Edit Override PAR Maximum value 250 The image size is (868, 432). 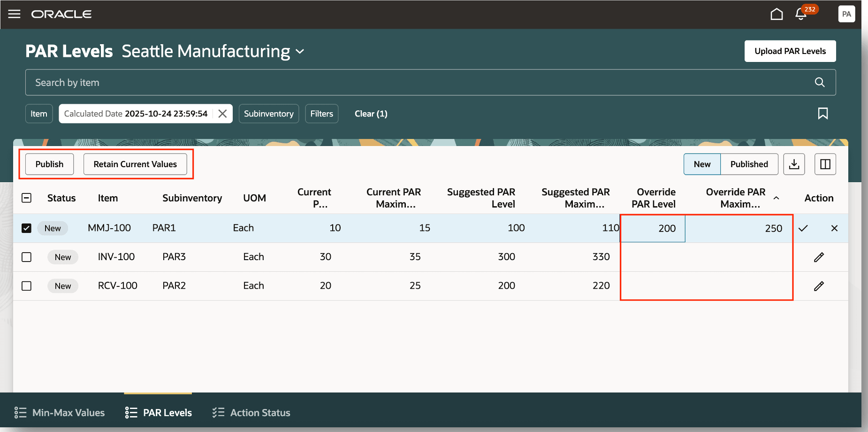coord(739,228)
